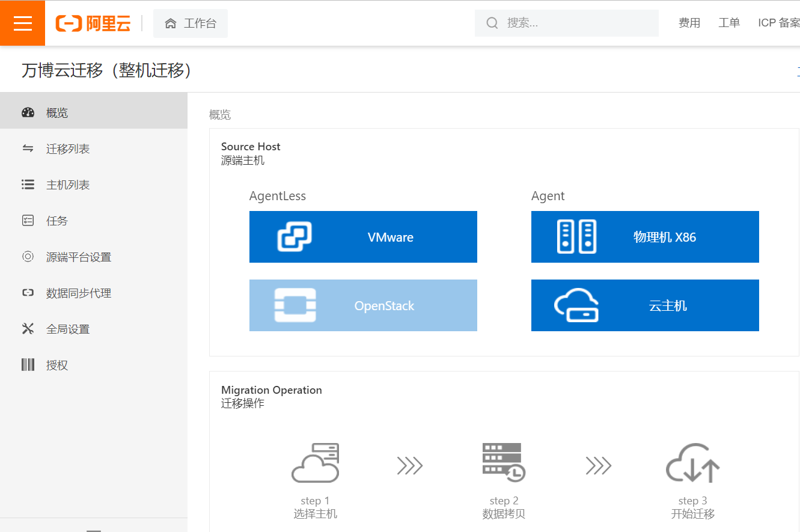Open the 费用 menu item

pyautogui.click(x=689, y=23)
